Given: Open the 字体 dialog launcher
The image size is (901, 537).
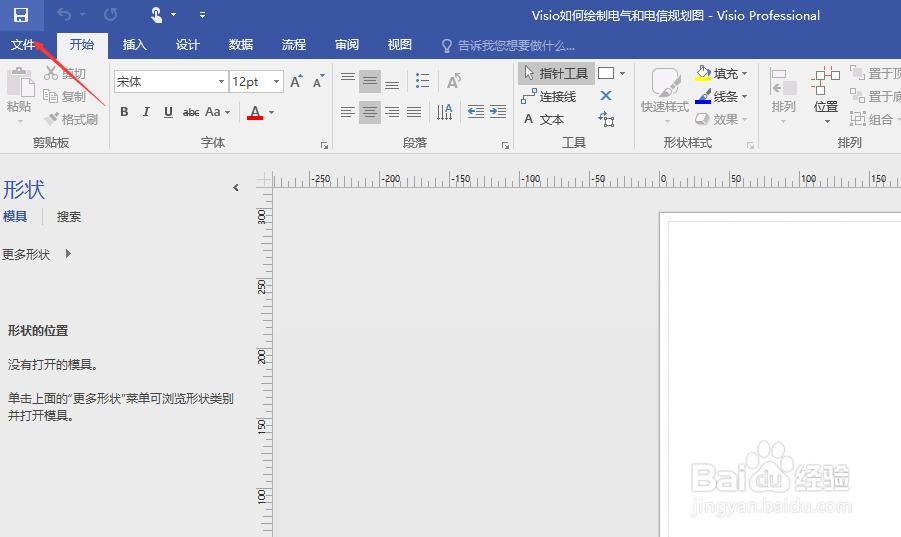Looking at the screenshot, I should (324, 146).
